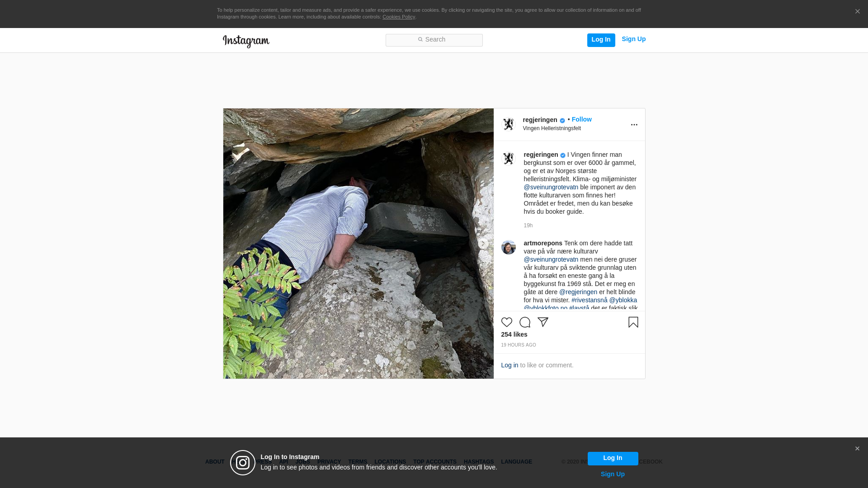Like the post with heart icon

point(507,322)
